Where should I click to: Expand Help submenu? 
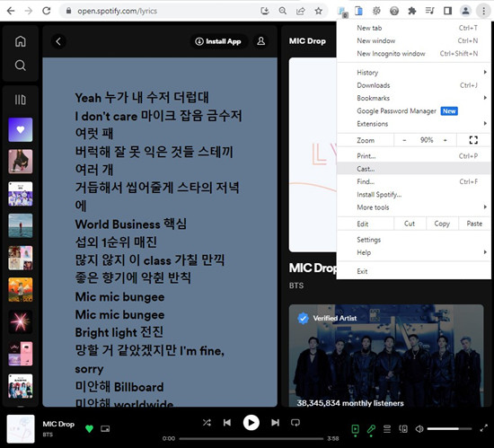click(414, 253)
